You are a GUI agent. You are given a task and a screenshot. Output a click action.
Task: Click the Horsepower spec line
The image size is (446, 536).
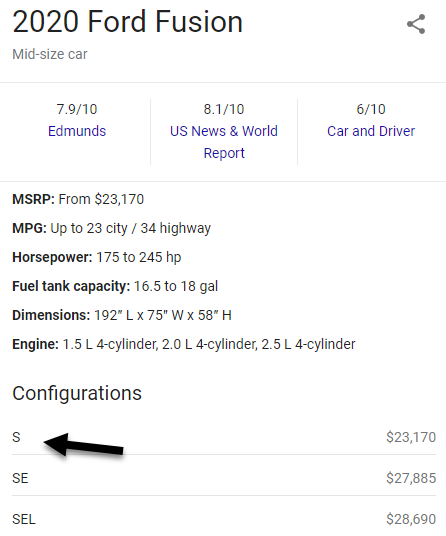[x=97, y=257]
